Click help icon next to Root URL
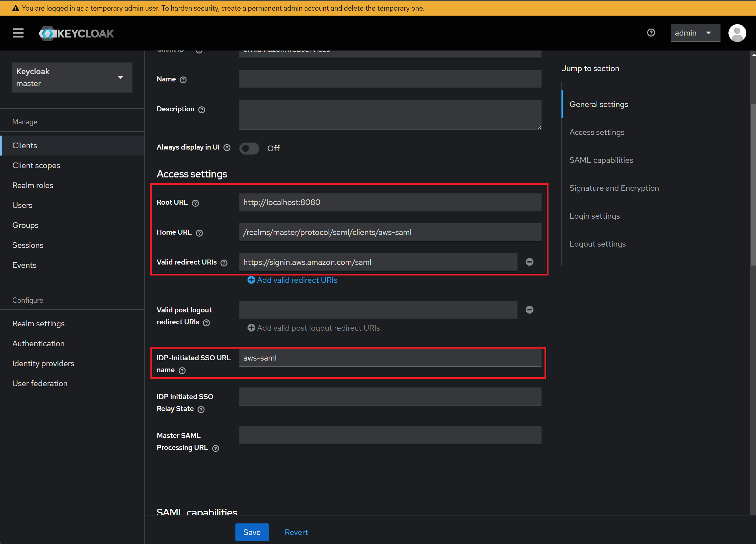The image size is (756, 544). point(196,203)
